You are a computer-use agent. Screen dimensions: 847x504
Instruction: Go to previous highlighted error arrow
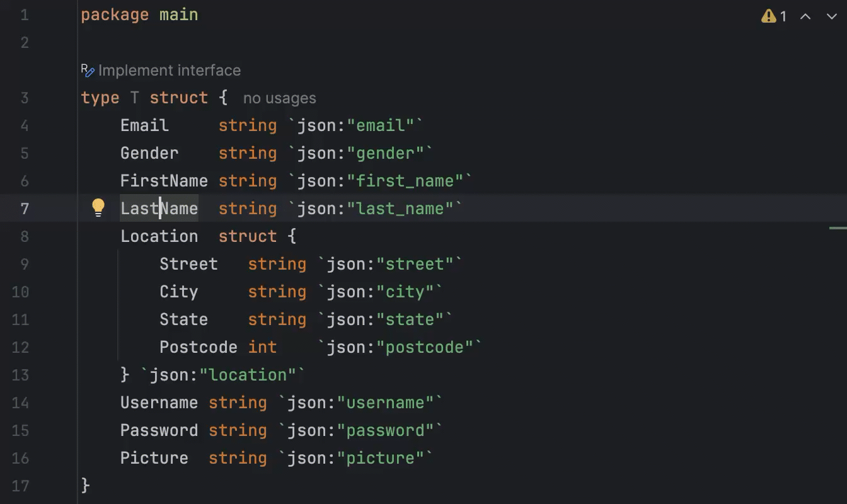click(805, 16)
